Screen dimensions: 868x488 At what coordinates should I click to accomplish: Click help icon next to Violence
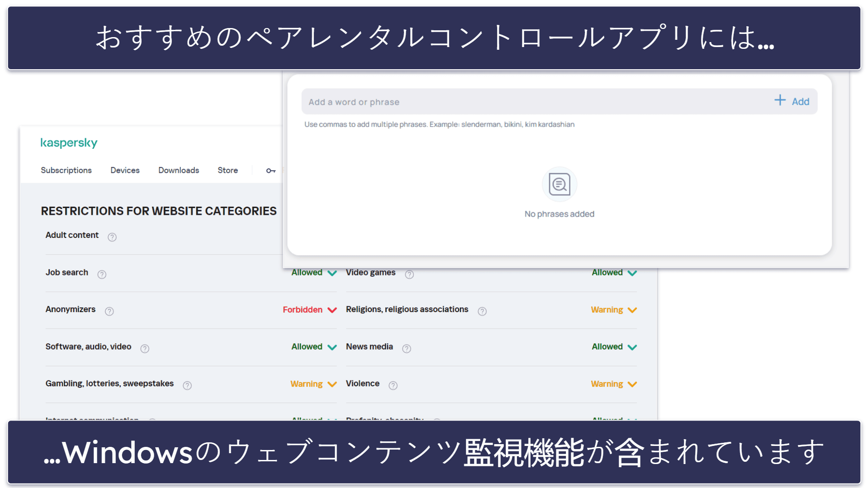click(x=393, y=385)
